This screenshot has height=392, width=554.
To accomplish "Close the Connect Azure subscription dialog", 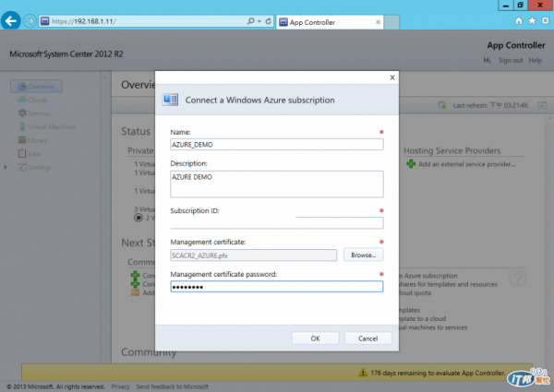I will [392, 77].
